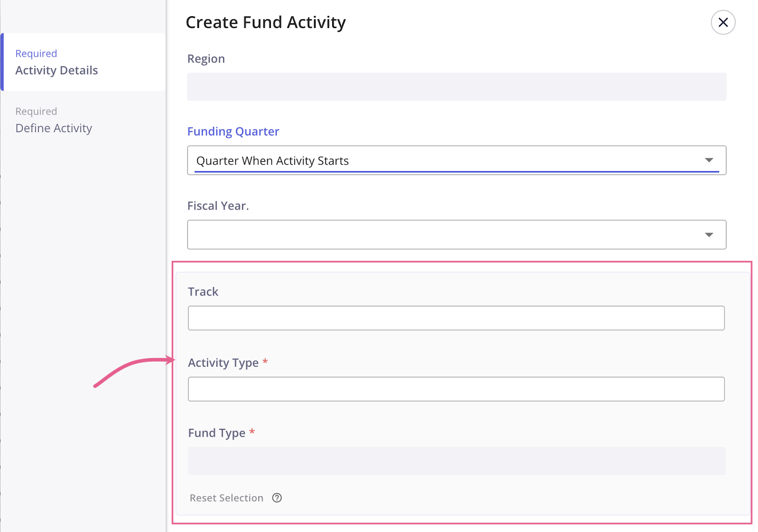
Task: Expand the Fiscal Year dropdown arrow
Action: 709,235
